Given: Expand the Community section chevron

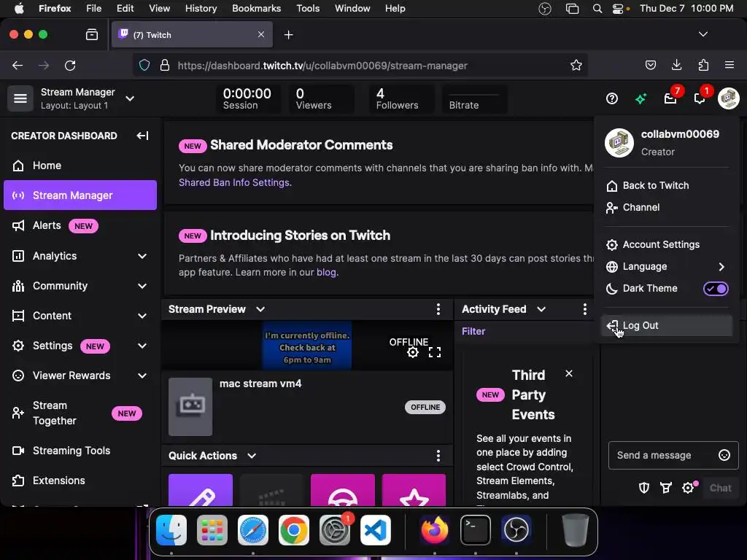Looking at the screenshot, I should (x=142, y=286).
